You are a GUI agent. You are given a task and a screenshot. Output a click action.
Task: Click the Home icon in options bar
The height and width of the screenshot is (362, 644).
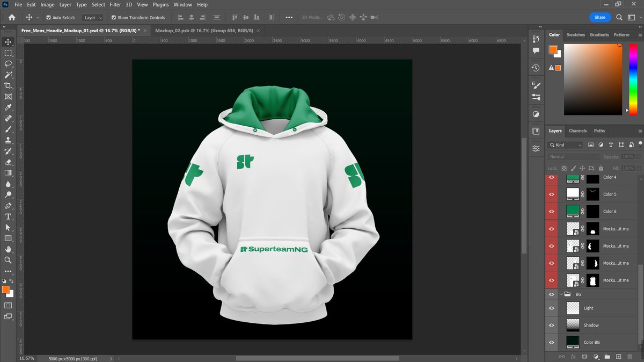click(12, 17)
